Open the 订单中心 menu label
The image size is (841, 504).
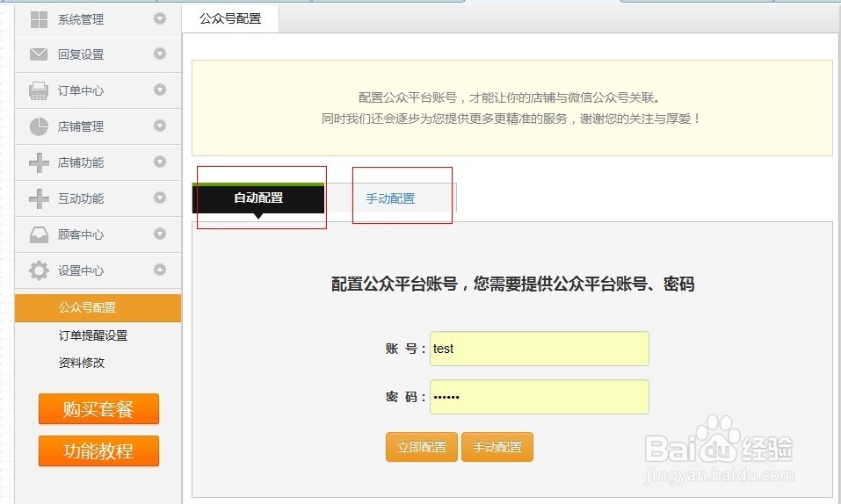pyautogui.click(x=81, y=90)
